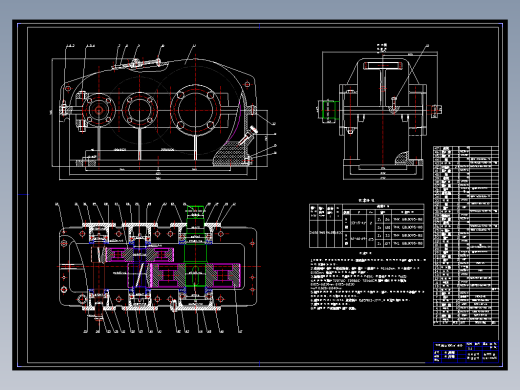Click the blue title block
The width and height of the screenshot is (520, 390).
[466, 352]
